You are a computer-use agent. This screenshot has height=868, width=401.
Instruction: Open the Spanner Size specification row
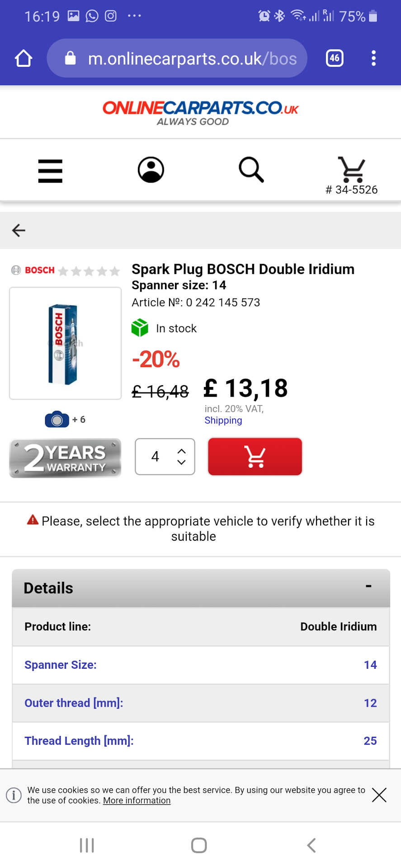pyautogui.click(x=201, y=665)
